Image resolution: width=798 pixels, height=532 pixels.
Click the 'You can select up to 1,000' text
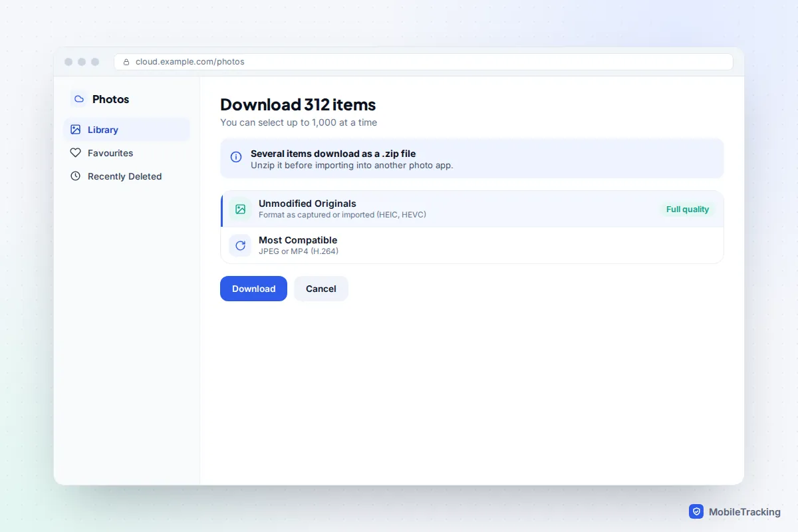(299, 122)
